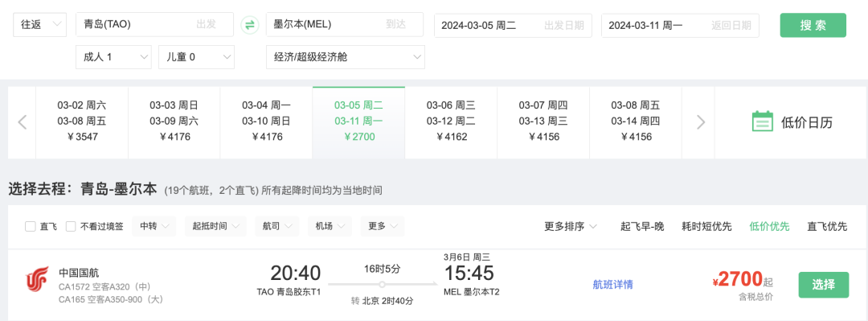Click the green 搜索 button

tap(813, 25)
